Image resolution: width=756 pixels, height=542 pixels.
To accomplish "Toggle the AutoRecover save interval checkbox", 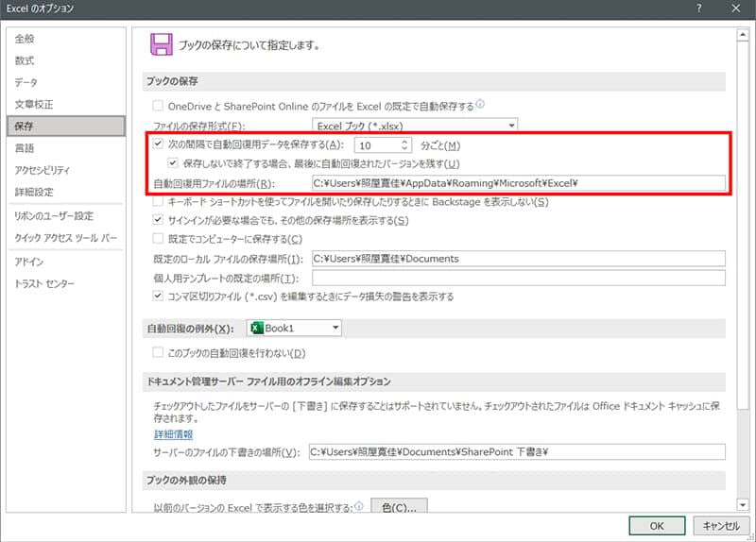I will [158, 144].
